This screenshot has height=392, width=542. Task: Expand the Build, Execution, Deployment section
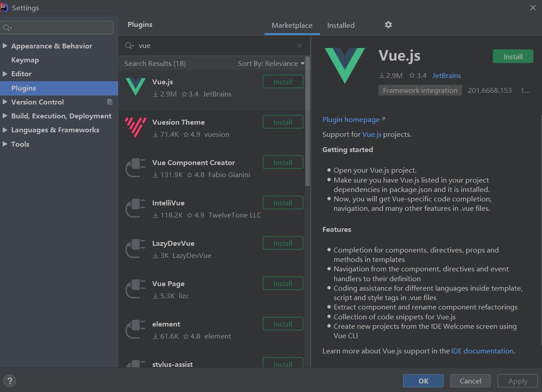(x=5, y=116)
